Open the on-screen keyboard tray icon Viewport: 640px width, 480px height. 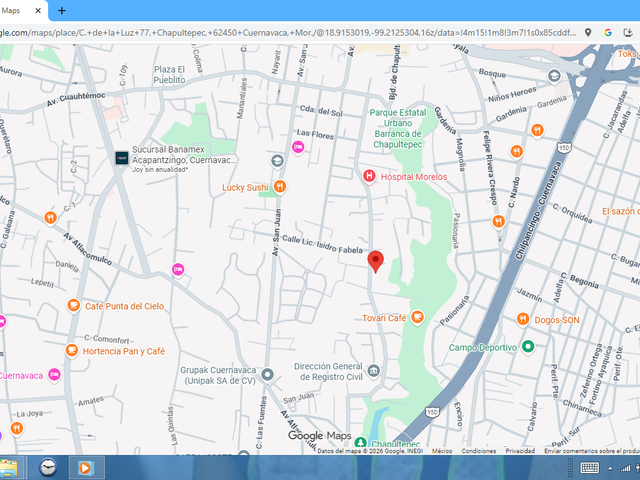[589, 468]
